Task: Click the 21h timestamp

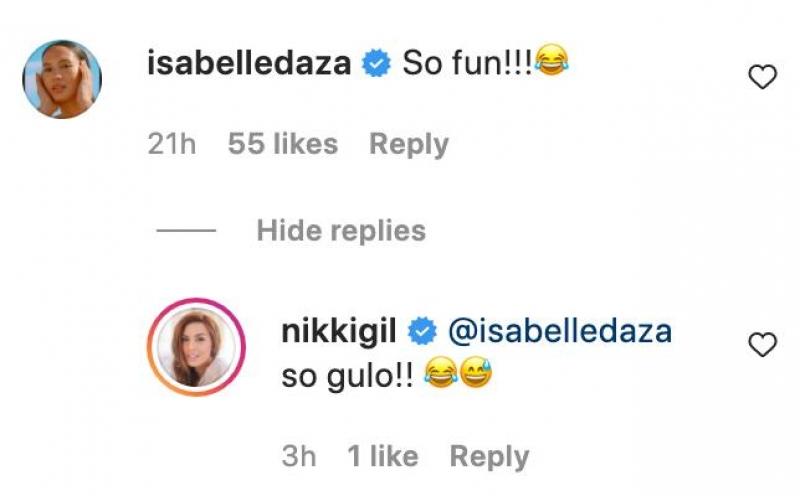Action: pos(171,144)
